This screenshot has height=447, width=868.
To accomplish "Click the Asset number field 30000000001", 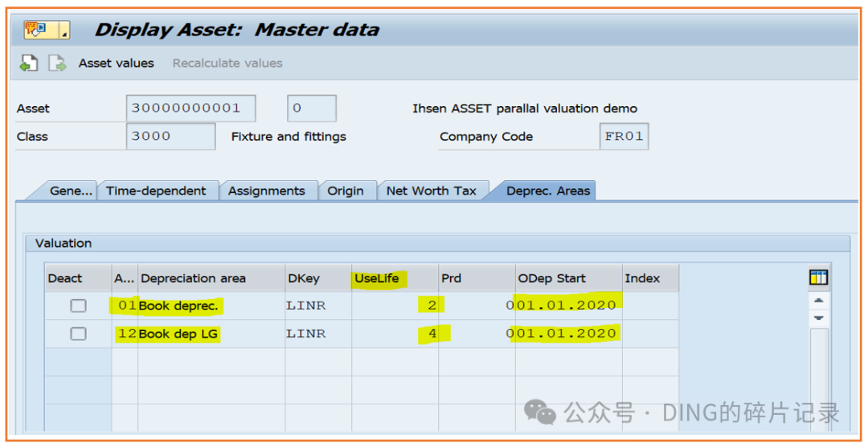I will pyautogui.click(x=191, y=108).
